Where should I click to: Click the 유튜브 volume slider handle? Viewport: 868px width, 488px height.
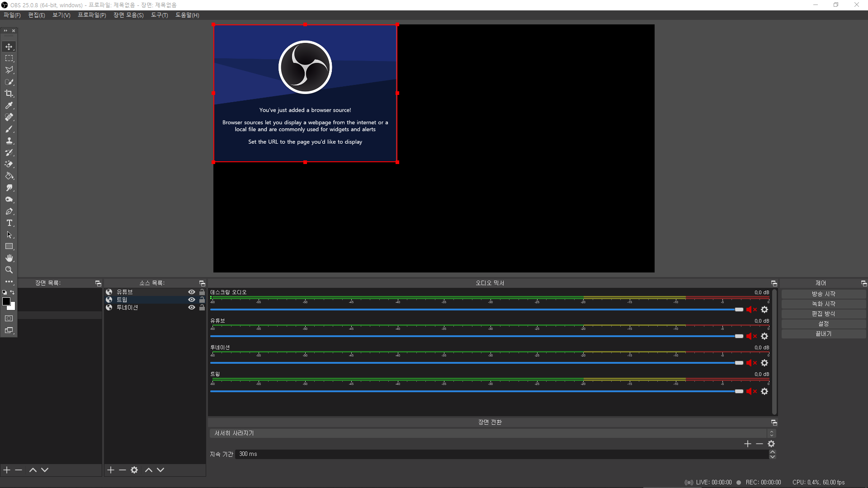[x=739, y=336]
